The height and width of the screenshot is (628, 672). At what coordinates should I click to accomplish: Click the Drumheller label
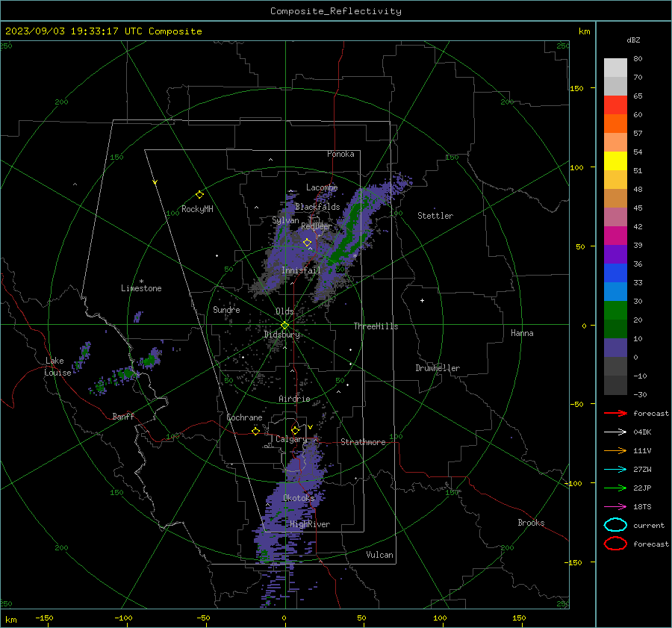[x=438, y=368]
